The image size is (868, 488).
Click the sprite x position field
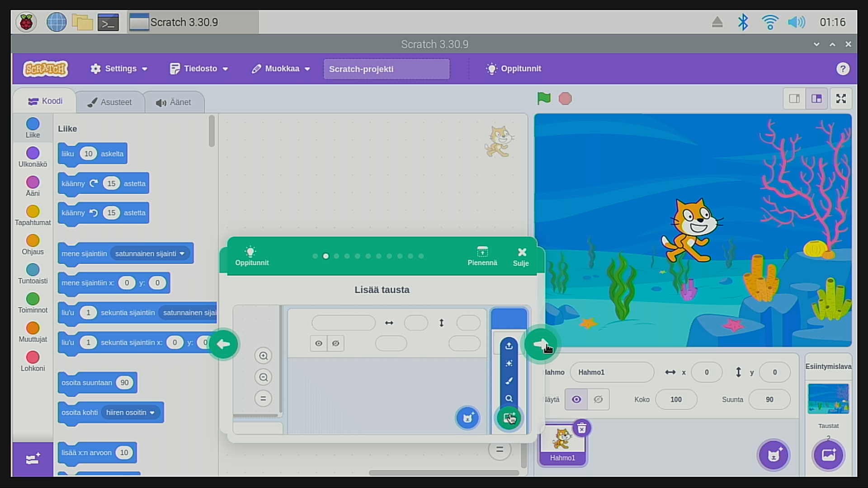[707, 372]
